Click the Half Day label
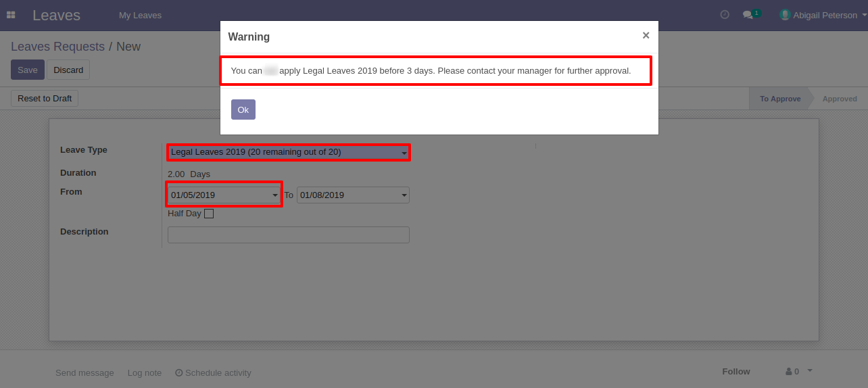868x388 pixels. pyautogui.click(x=185, y=214)
